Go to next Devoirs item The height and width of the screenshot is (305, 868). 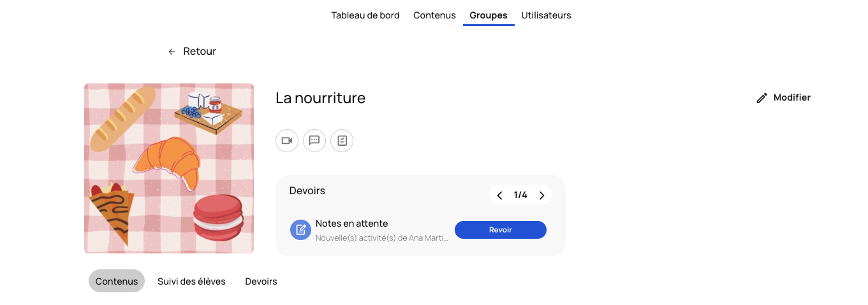pos(541,195)
